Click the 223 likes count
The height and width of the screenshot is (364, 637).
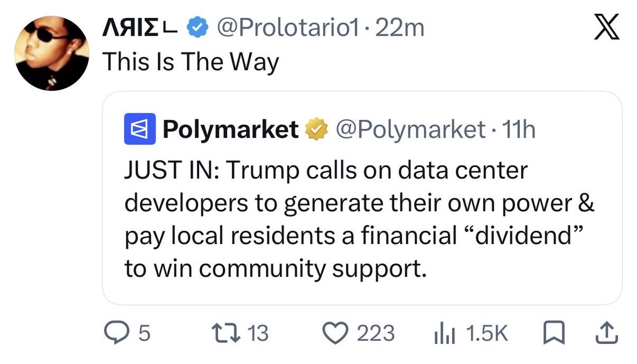[375, 333]
